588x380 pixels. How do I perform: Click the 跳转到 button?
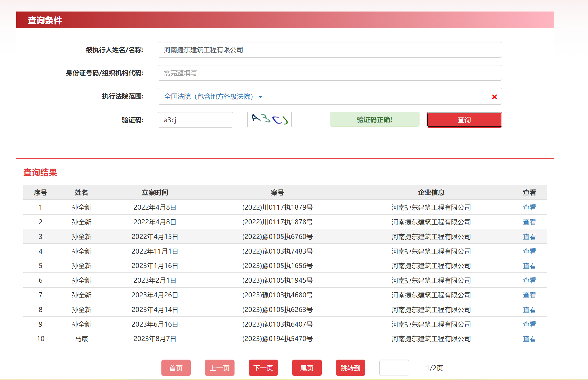click(x=350, y=368)
